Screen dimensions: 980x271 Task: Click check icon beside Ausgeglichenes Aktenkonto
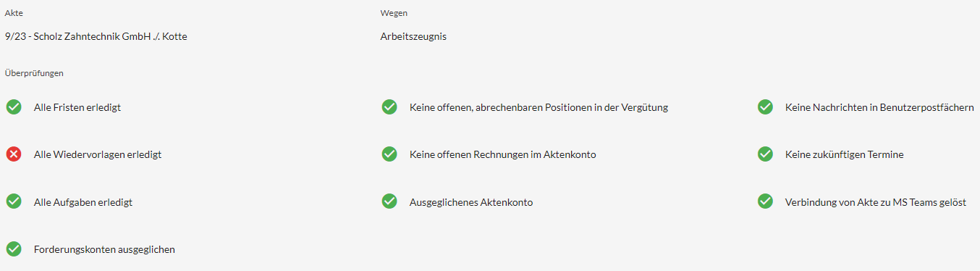tap(389, 201)
